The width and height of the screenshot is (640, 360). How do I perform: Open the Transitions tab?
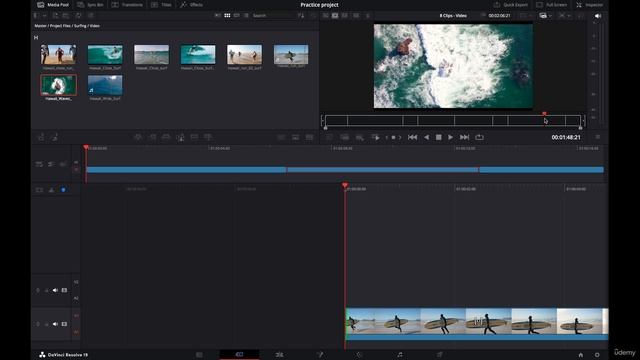point(127,5)
